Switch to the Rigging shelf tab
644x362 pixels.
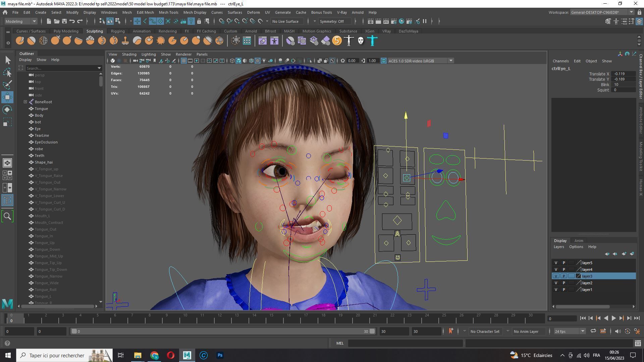[x=117, y=31]
